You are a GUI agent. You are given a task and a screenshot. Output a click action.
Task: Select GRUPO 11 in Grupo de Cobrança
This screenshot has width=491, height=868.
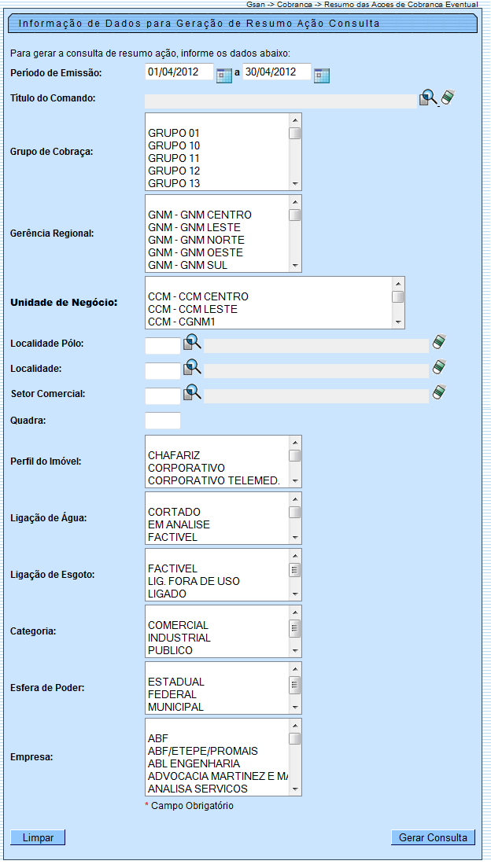174,158
